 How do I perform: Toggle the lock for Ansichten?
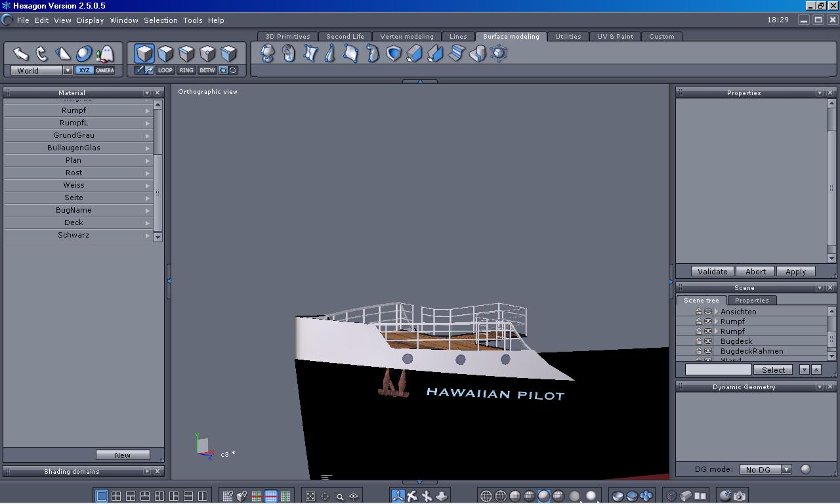(698, 312)
